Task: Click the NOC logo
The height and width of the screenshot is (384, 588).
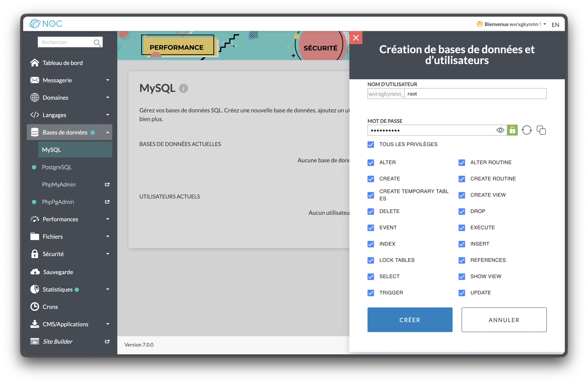Action: [x=46, y=24]
